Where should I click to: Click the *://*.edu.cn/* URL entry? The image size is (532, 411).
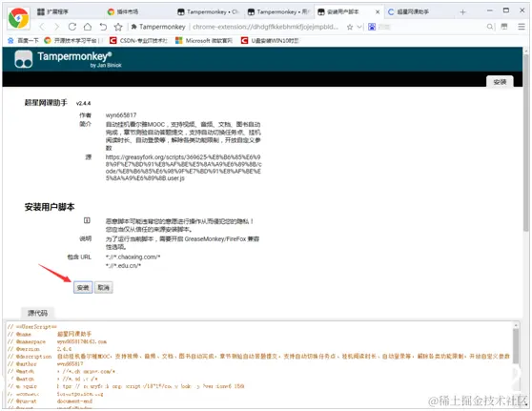pos(123,266)
